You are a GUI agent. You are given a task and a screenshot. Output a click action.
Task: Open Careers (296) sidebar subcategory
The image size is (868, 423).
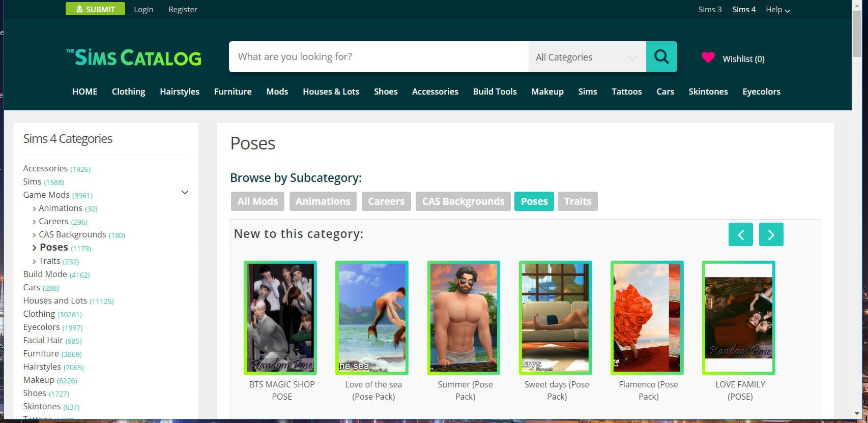point(63,221)
